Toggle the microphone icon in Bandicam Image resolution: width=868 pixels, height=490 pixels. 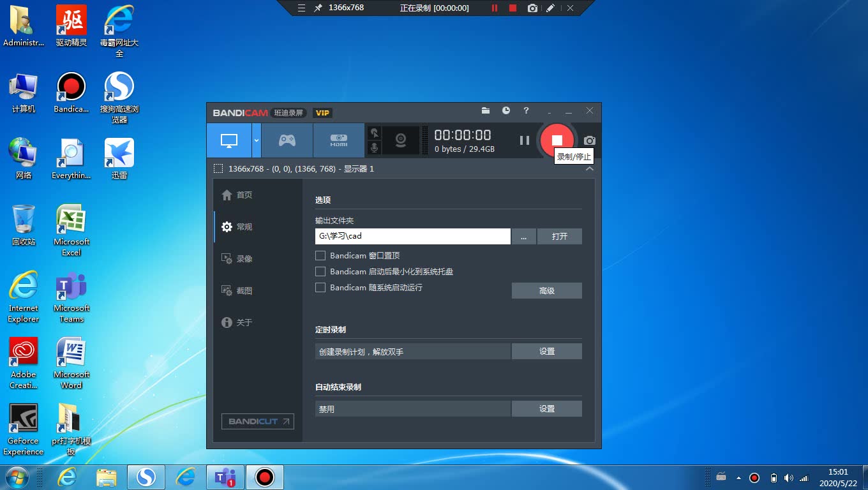pos(375,148)
